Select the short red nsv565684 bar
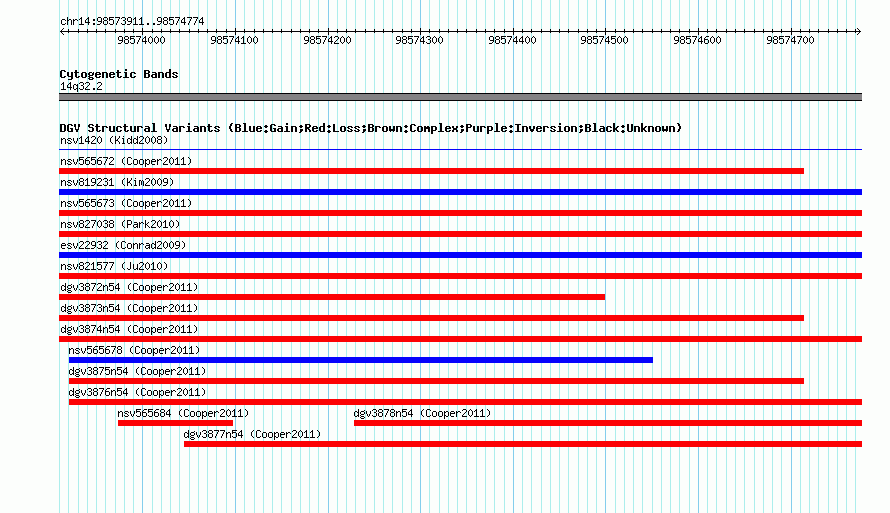 (x=175, y=423)
